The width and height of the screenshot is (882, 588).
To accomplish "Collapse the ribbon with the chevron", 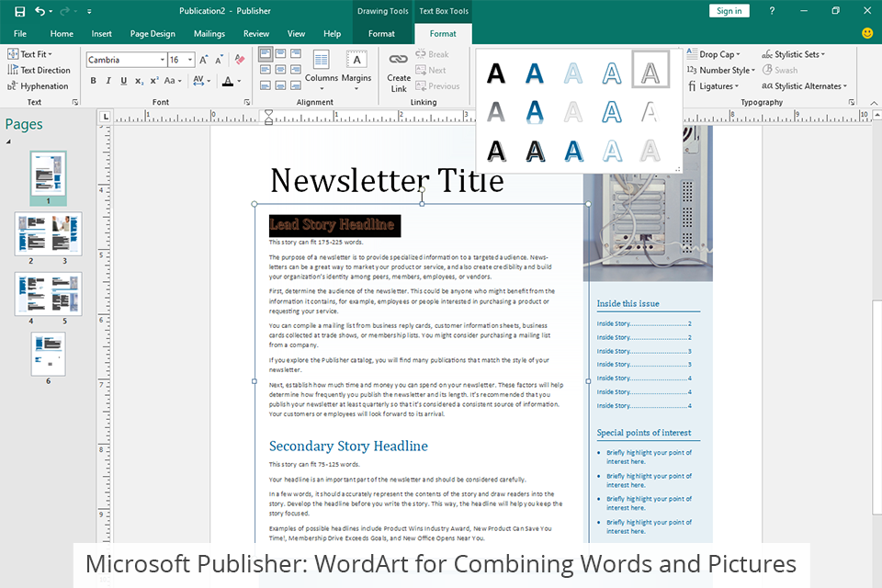I will tap(873, 103).
